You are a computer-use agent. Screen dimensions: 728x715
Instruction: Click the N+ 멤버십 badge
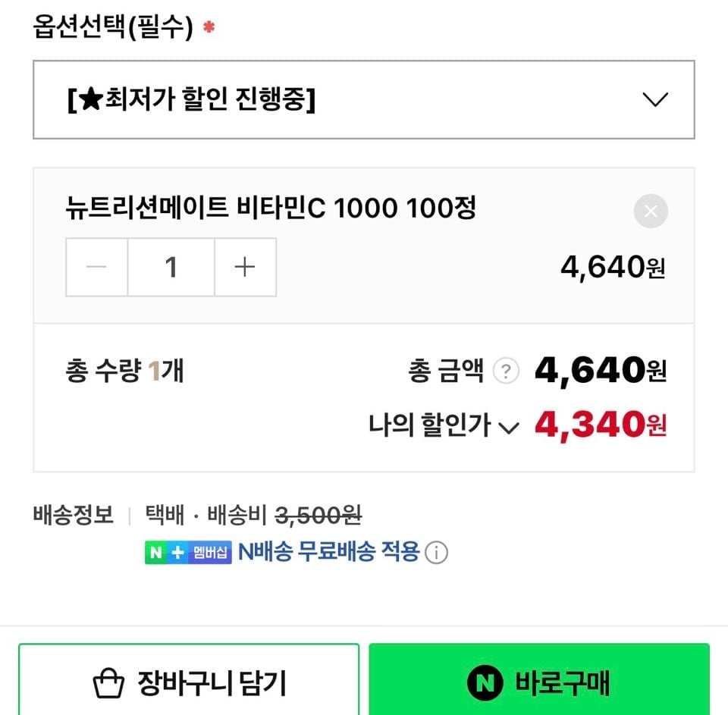(188, 553)
